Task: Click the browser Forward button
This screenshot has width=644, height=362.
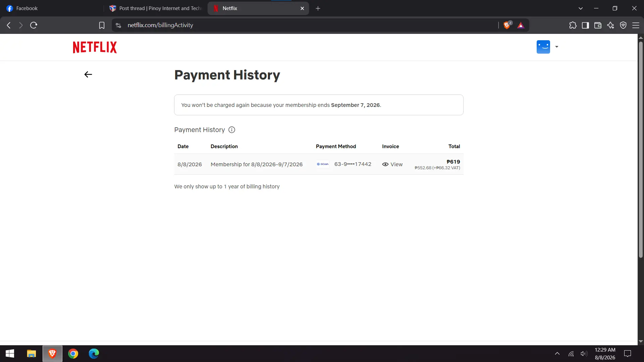Action: pos(21,25)
